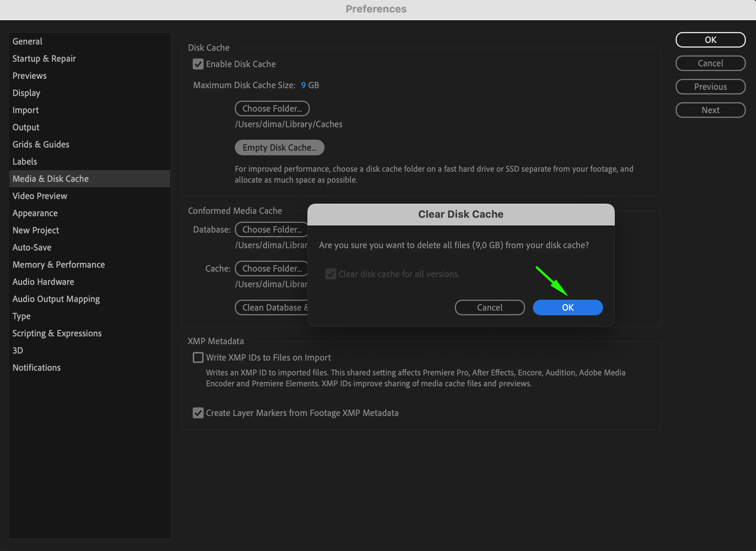Select Memory & Performance in sidebar

tap(59, 265)
